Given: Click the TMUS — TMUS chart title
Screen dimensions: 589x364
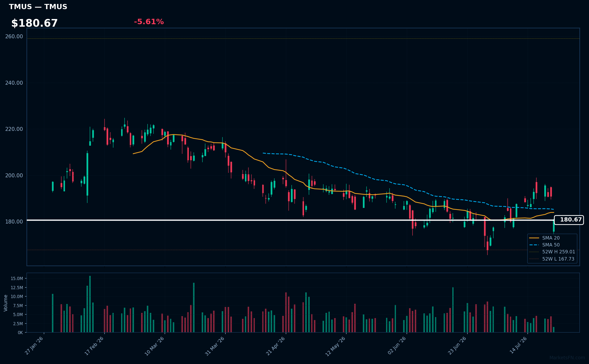Looking at the screenshot, I should click(38, 7).
